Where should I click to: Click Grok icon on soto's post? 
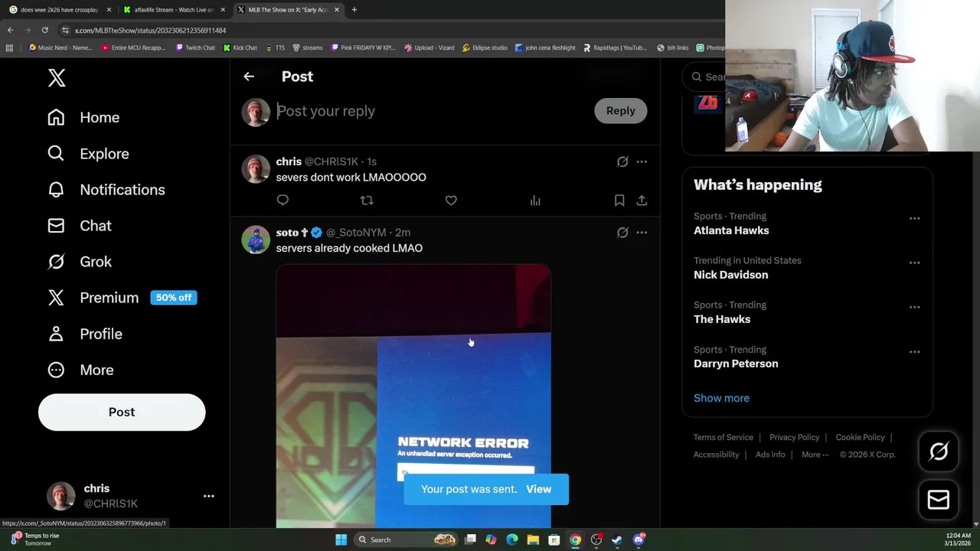pos(622,232)
